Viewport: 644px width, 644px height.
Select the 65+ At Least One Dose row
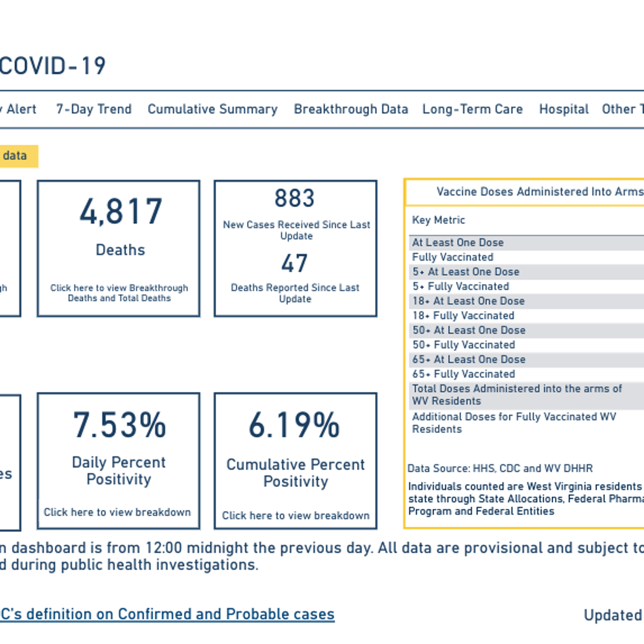coord(469,360)
